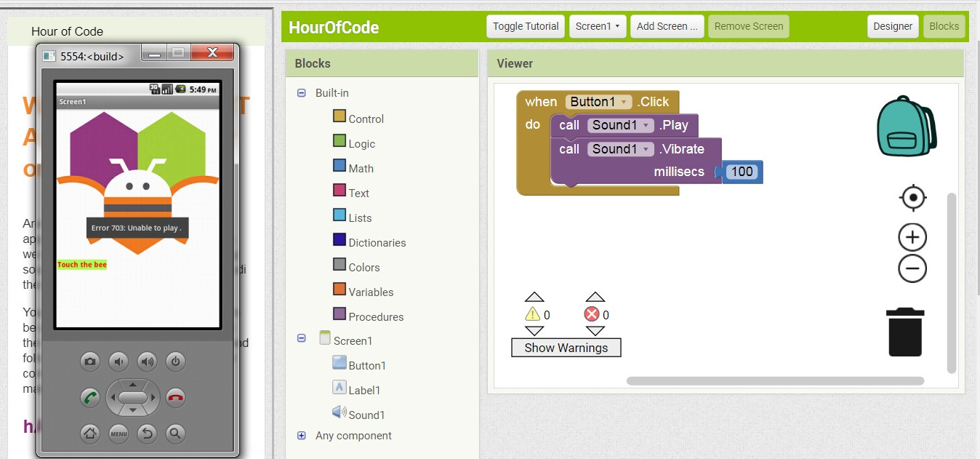Click the green call button on emulator
The width and height of the screenshot is (980, 459).
point(90,397)
